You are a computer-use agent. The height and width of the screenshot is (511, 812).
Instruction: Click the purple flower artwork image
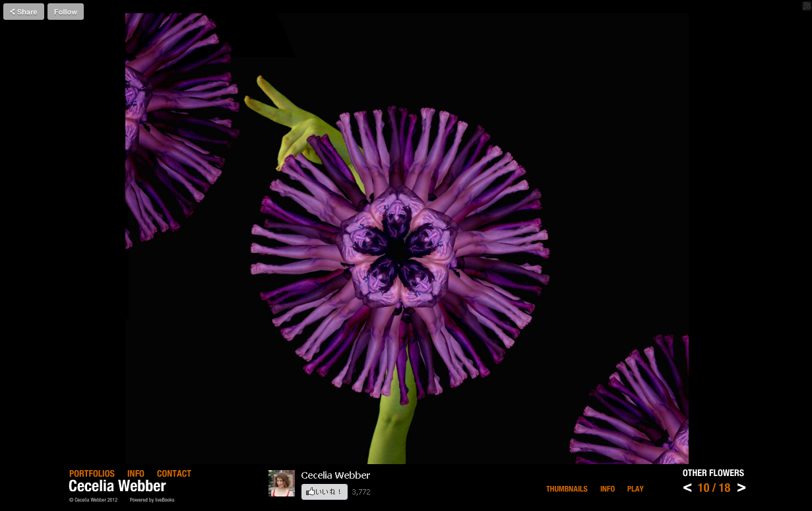point(407,238)
